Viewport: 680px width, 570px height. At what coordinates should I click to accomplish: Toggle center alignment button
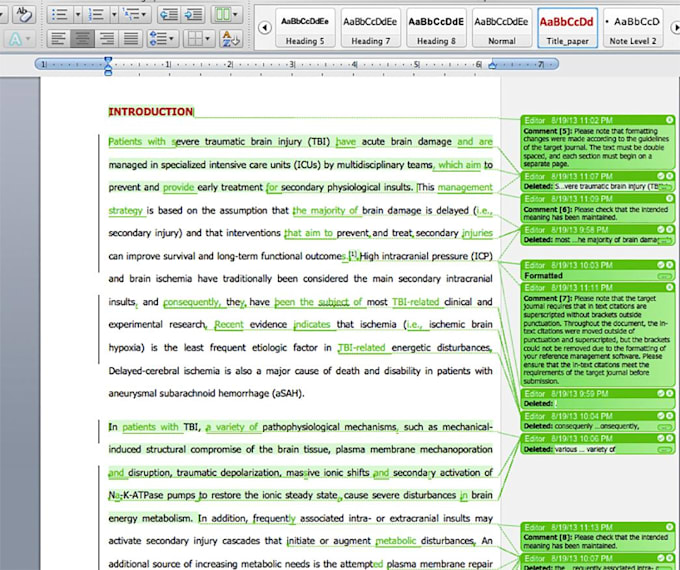click(82, 39)
